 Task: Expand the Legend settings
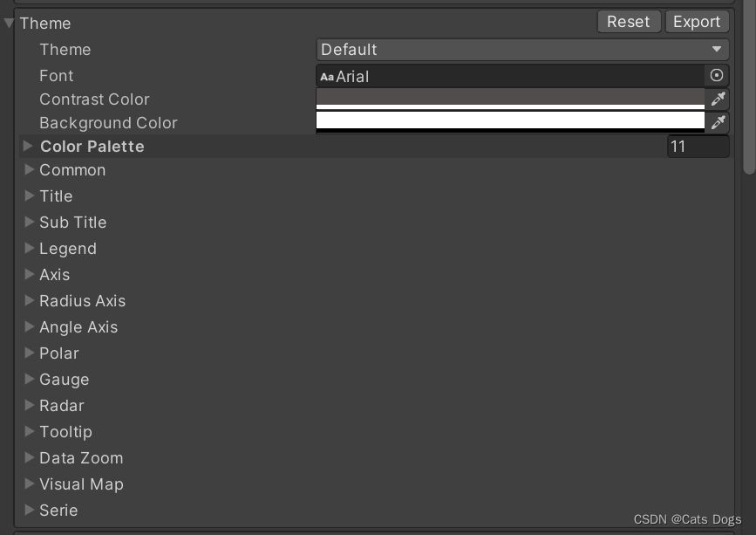(x=29, y=249)
